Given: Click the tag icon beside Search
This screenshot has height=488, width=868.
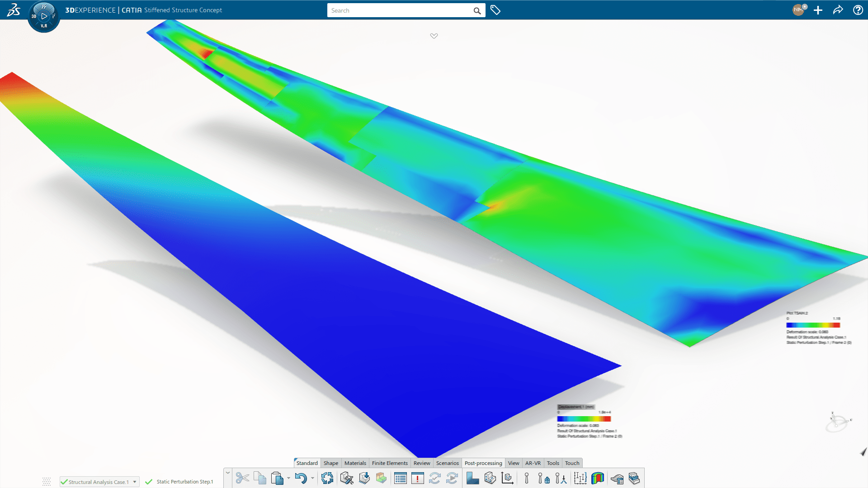Looking at the screenshot, I should (495, 10).
